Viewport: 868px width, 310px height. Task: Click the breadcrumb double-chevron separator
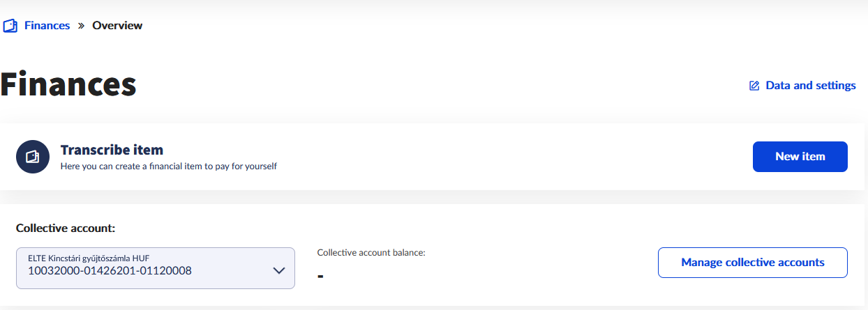pos(81,26)
